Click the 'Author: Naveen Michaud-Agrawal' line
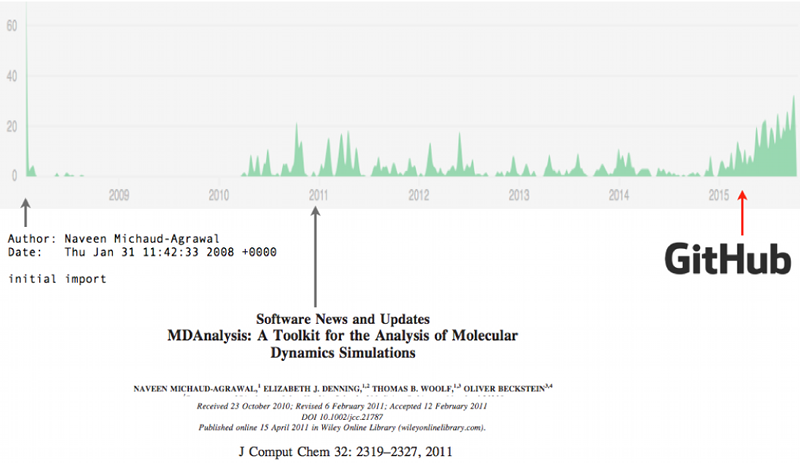The image size is (800, 463). pos(113,238)
